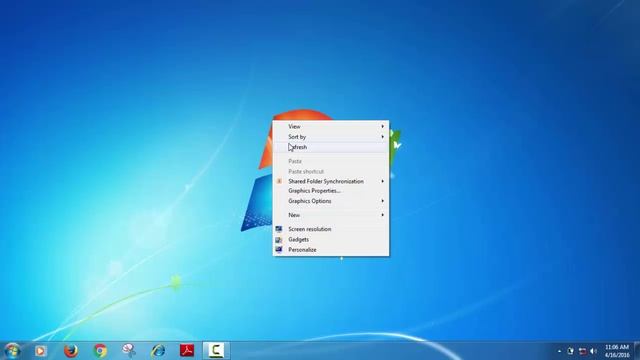This screenshot has height=360, width=640.
Task: Open the View submenu
Action: coord(331,127)
